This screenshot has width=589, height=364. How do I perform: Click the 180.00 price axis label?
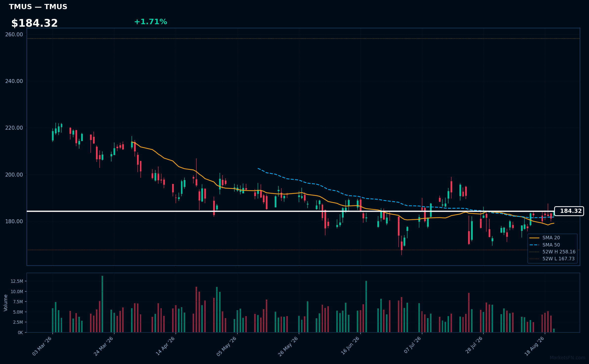[14, 222]
